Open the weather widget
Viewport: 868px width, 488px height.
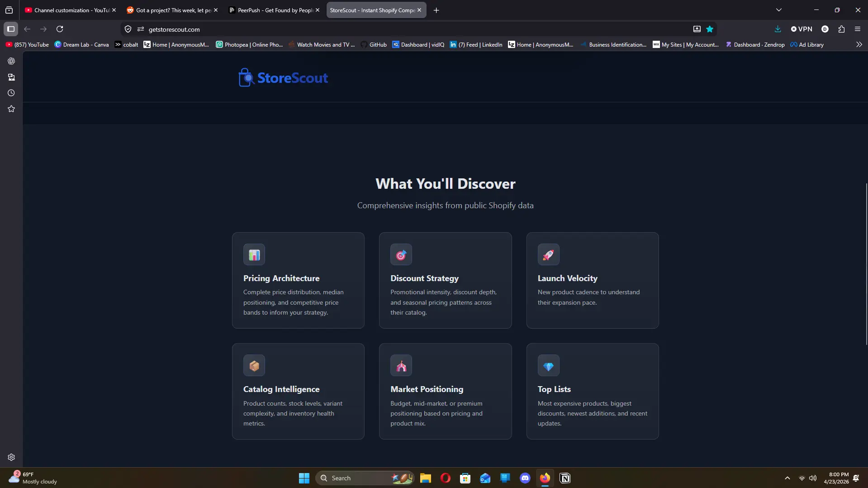tap(33, 478)
